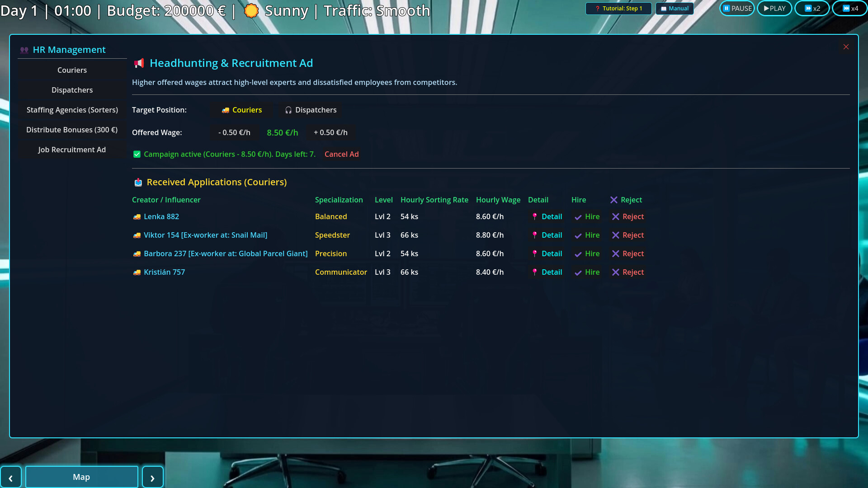Click the Specialization column header
The image size is (868, 488).
pos(339,200)
